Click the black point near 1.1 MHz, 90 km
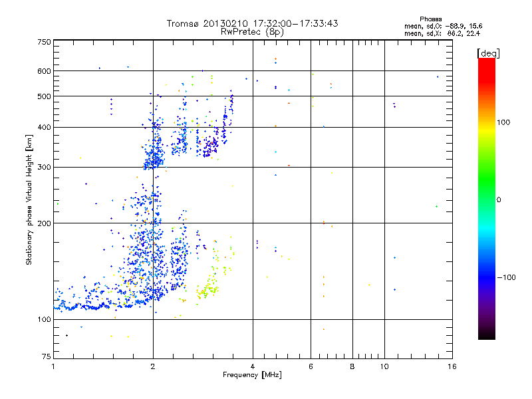 (67, 335)
